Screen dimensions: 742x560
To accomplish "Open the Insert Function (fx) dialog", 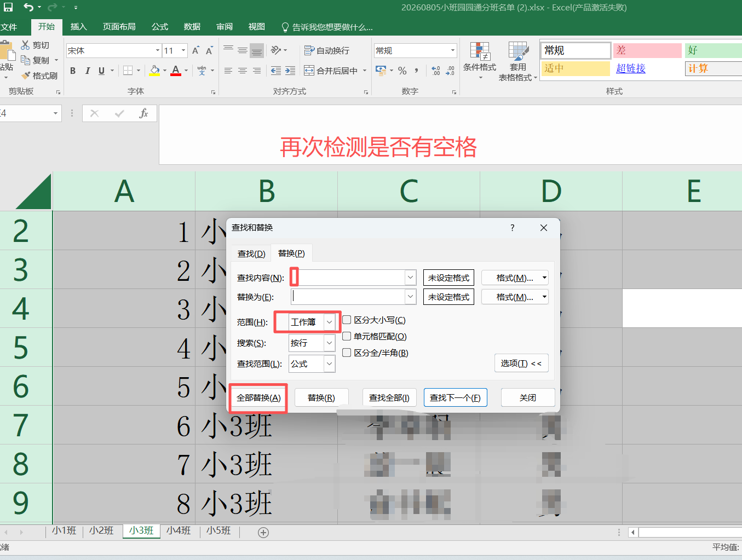I will 143,113.
